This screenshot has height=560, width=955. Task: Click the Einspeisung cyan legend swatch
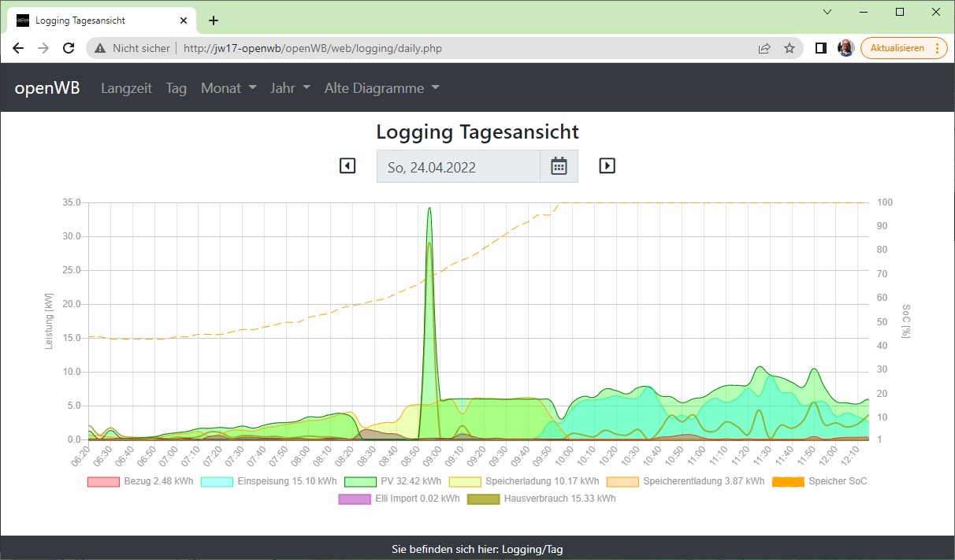point(217,481)
